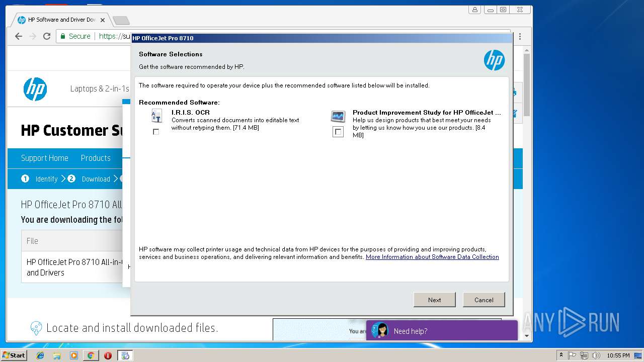
Task: Launch Internet Explorer from taskbar
Action: (x=40, y=355)
